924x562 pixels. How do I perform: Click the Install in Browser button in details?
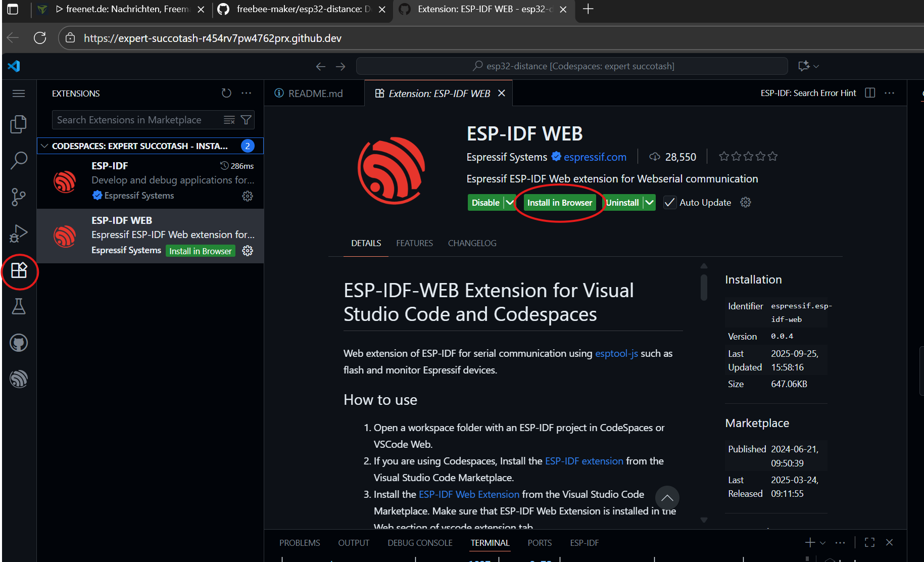coord(559,203)
